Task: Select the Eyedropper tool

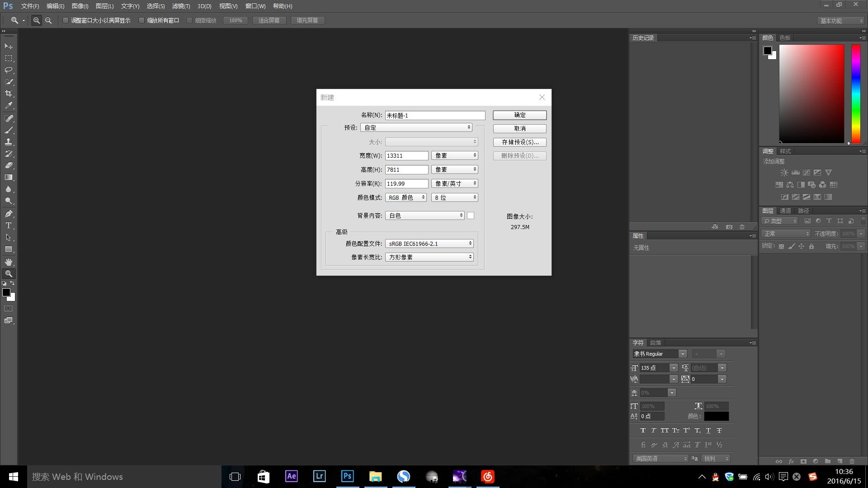Action: point(9,105)
